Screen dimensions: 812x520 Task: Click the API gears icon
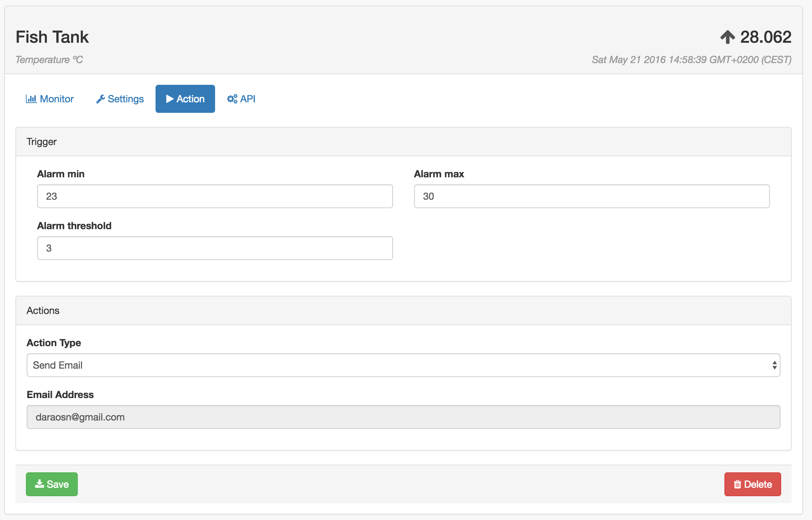232,99
